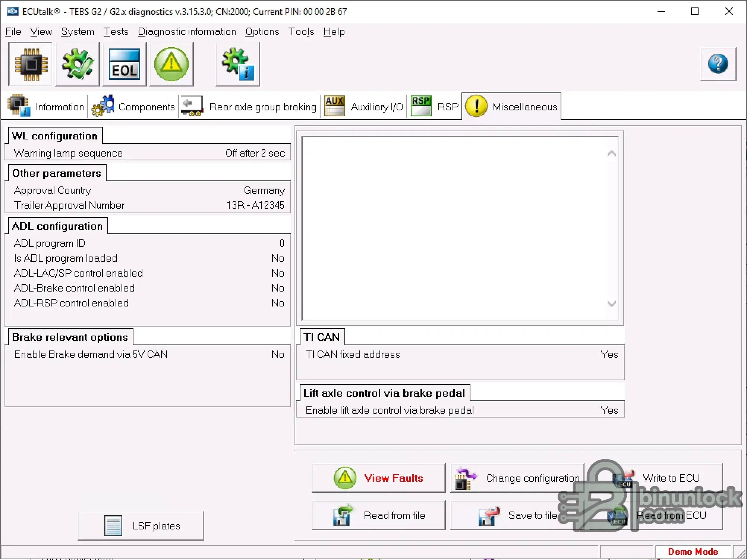Screen dimensions: 747x560
Task: Open the LSF plates button
Action: [141, 526]
